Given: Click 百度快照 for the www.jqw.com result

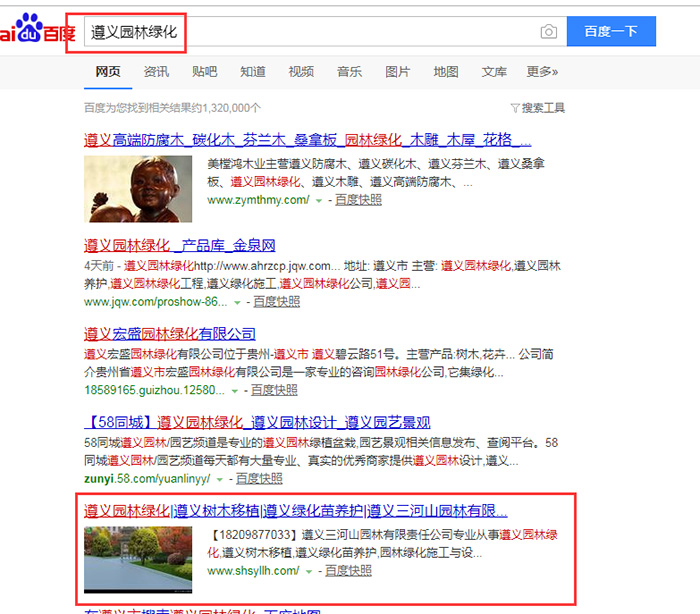Looking at the screenshot, I should (x=275, y=300).
